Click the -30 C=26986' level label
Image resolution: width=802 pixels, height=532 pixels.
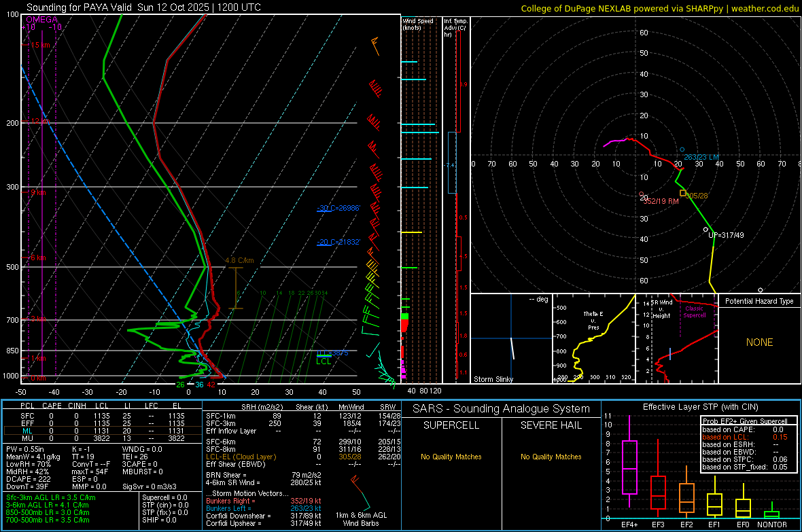click(338, 208)
